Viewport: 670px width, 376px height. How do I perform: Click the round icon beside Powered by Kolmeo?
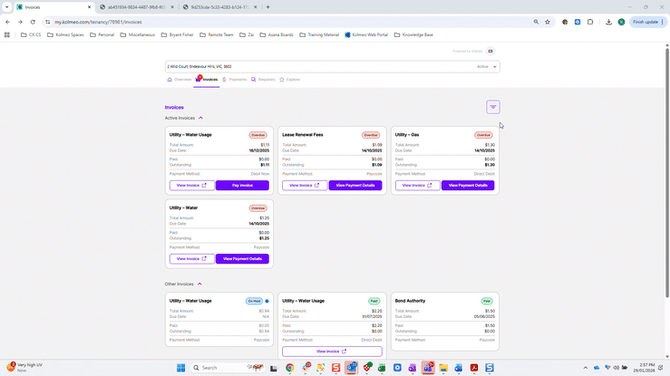point(490,51)
